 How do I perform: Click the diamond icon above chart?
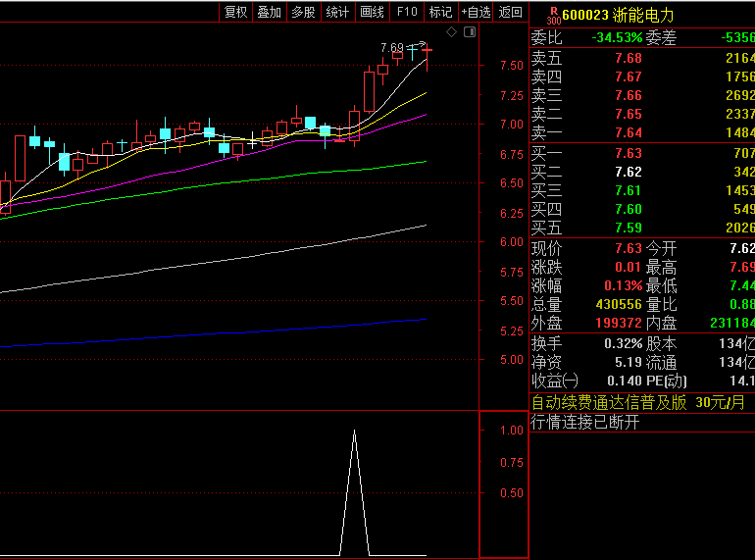click(x=451, y=32)
